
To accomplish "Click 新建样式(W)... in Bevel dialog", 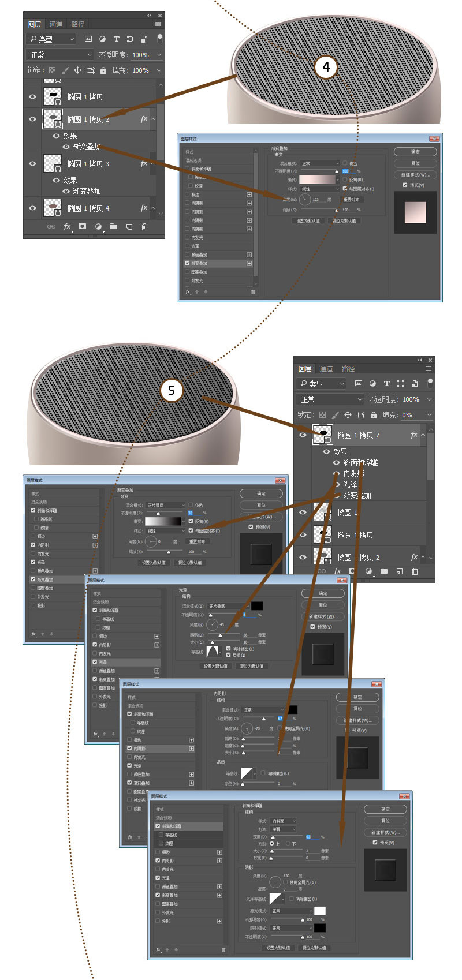I will (385, 832).
